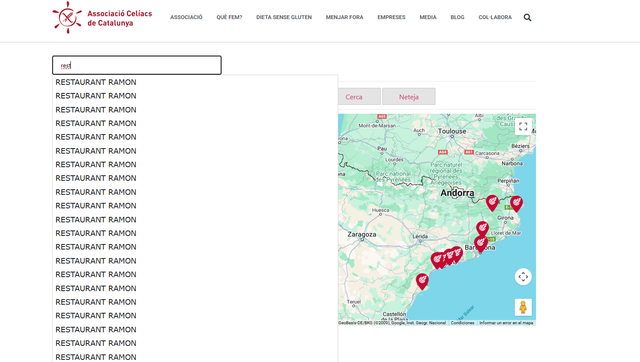Select the map pin north of Girona
Screen dimensions: 640x362
pyautogui.click(x=492, y=203)
